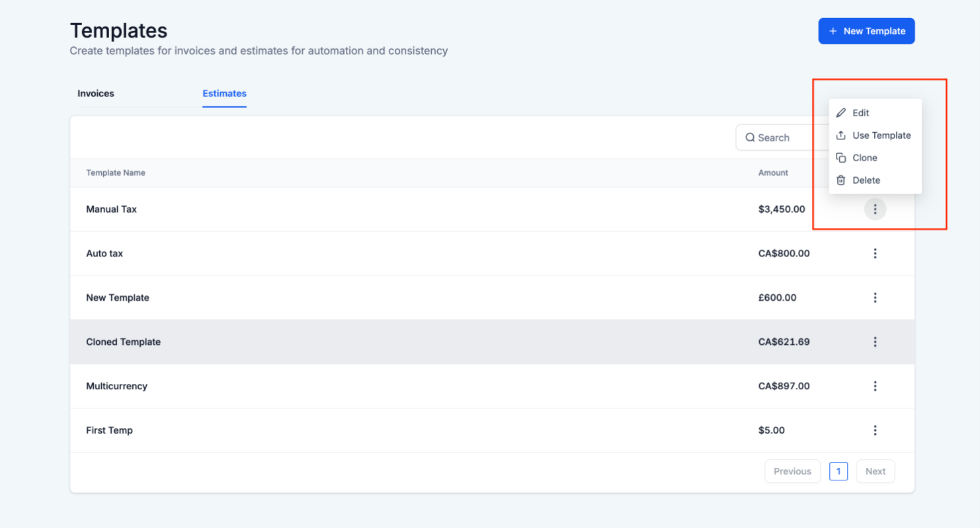The height and width of the screenshot is (528, 980).
Task: Click the search magnifier icon
Action: click(750, 137)
